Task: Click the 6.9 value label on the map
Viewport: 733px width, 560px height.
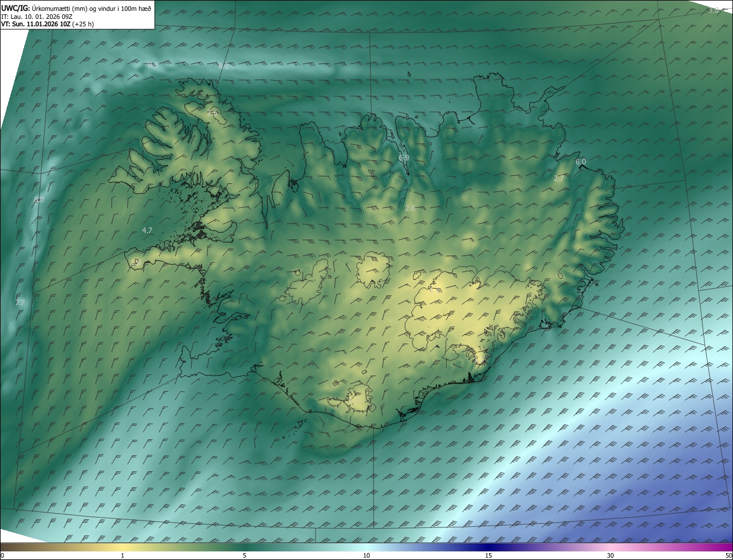Action: [x=404, y=157]
